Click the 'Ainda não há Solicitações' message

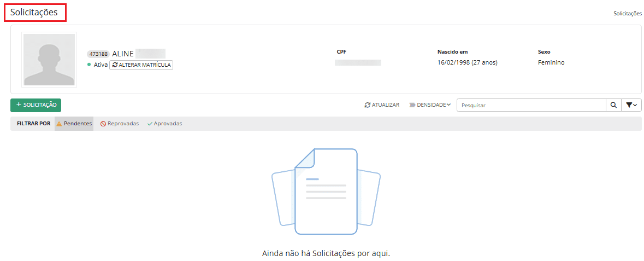coord(326,254)
